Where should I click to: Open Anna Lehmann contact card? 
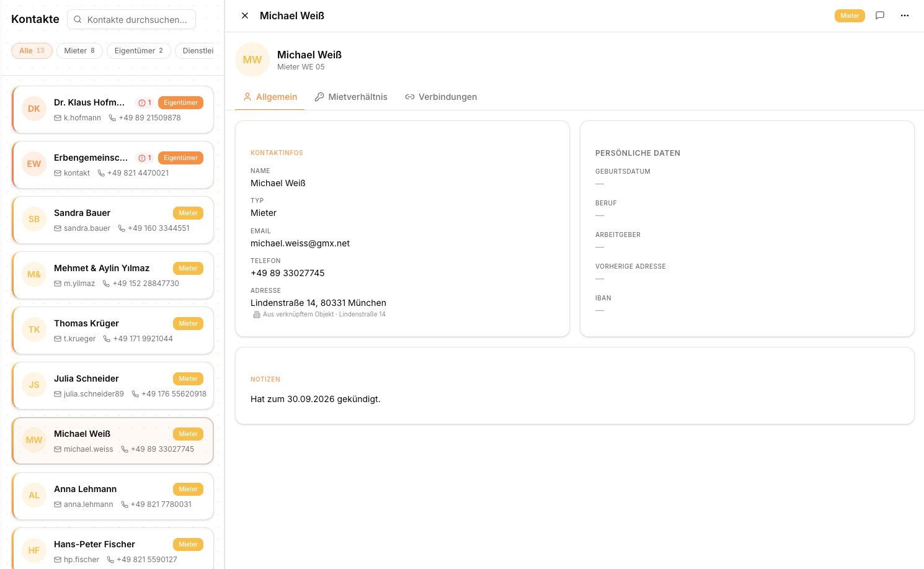(x=113, y=496)
